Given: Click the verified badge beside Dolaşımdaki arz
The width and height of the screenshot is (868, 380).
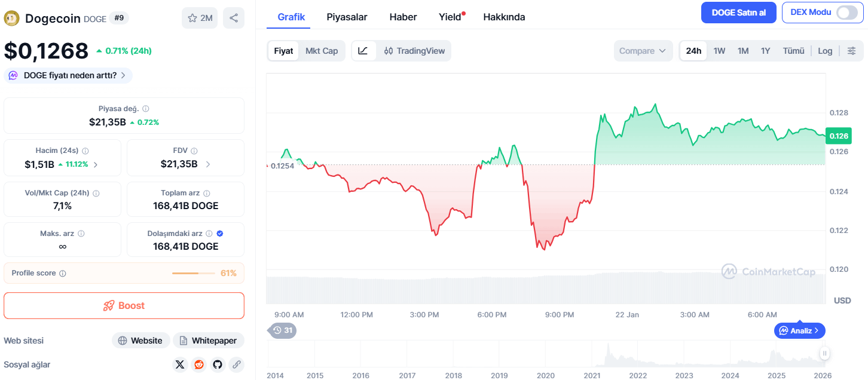Looking at the screenshot, I should [219, 234].
